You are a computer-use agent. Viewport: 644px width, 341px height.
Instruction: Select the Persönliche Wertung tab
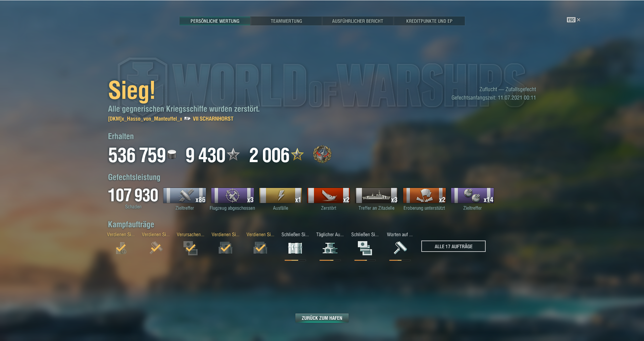pos(215,21)
